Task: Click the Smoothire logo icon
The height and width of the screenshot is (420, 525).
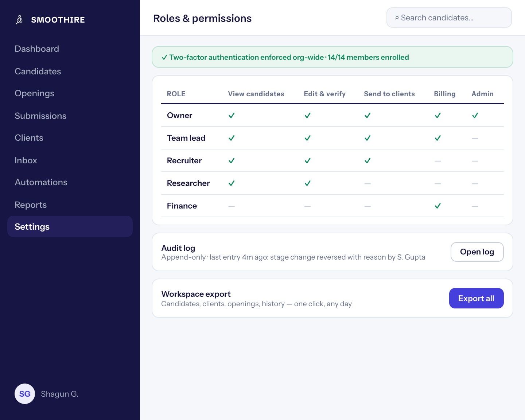Action: 20,20
